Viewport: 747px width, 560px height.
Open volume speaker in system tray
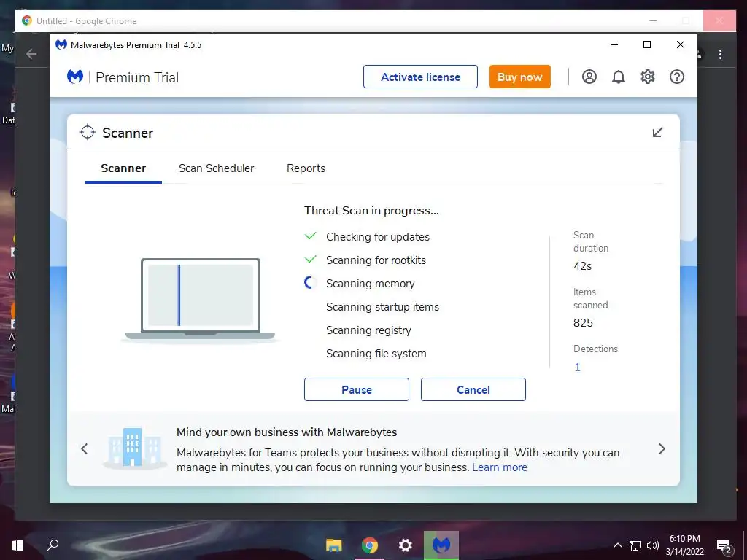point(653,545)
